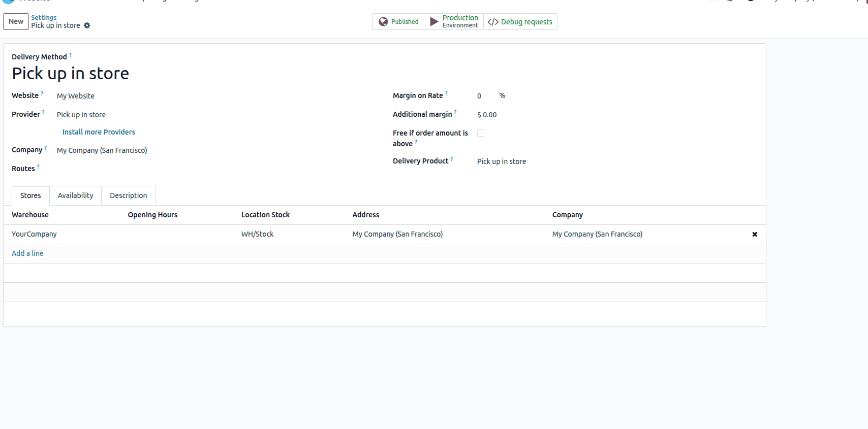Switch to the Availability tab
This screenshot has width=868, height=429.
click(x=75, y=195)
